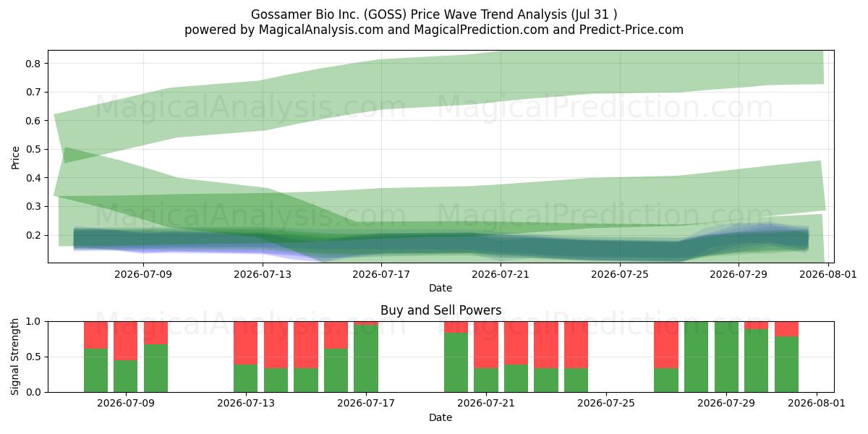The height and width of the screenshot is (434, 868).
Task: Select the 0.3 price tick label
Action: pyautogui.click(x=35, y=206)
